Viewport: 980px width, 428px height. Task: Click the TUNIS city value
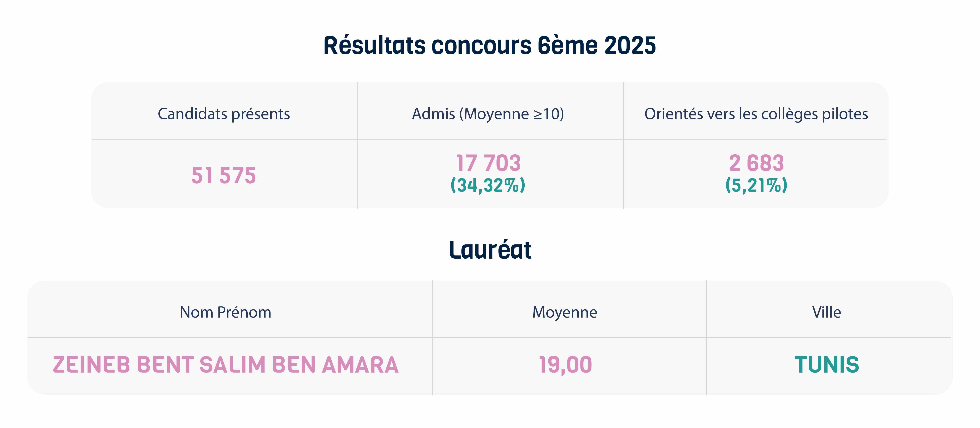827,364
